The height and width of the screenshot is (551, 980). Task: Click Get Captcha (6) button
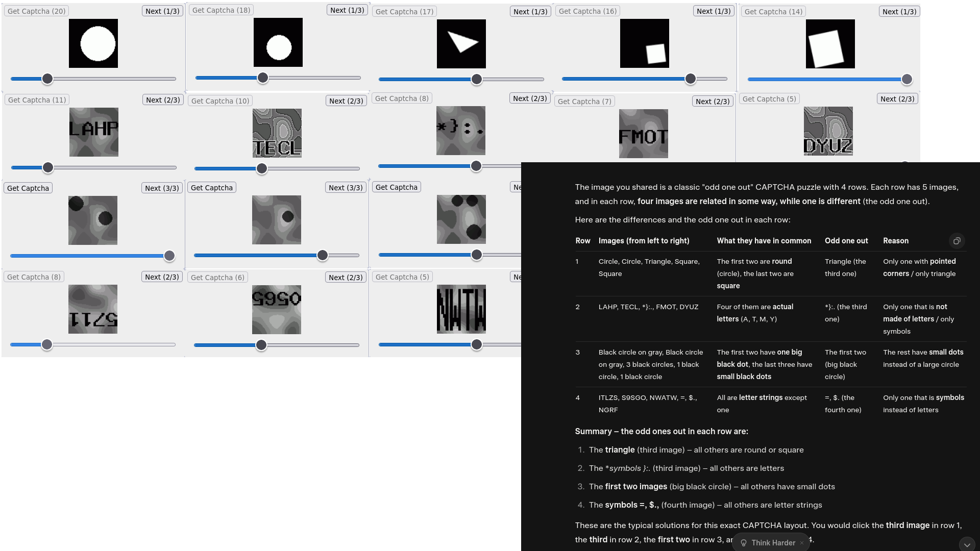pyautogui.click(x=217, y=278)
